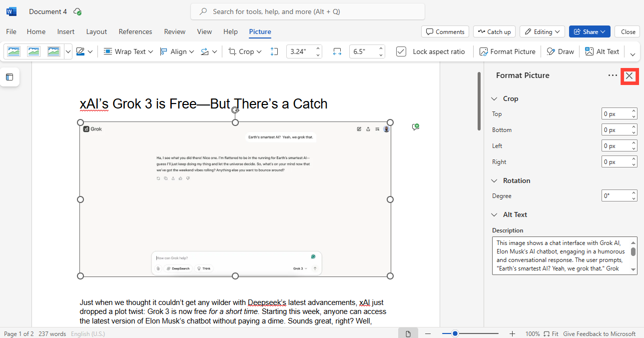Click the Word app icon
Screen dimensions: 644x338
[x=11, y=11]
